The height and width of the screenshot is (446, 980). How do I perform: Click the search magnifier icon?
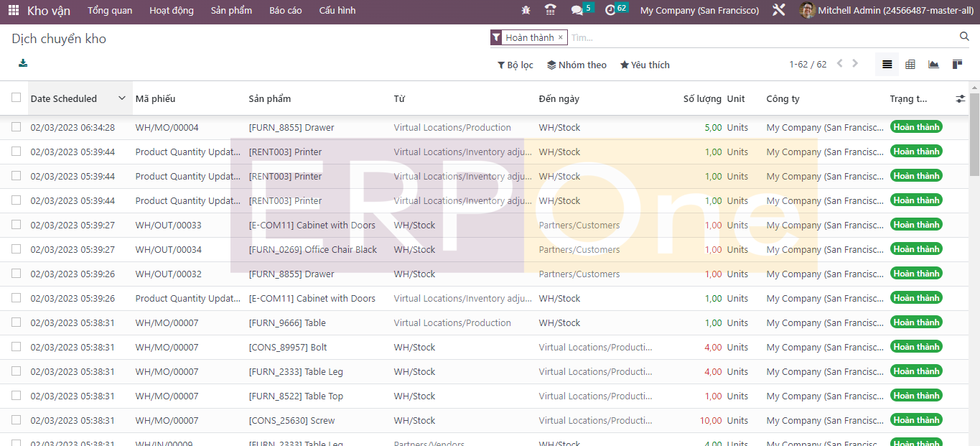tap(964, 37)
